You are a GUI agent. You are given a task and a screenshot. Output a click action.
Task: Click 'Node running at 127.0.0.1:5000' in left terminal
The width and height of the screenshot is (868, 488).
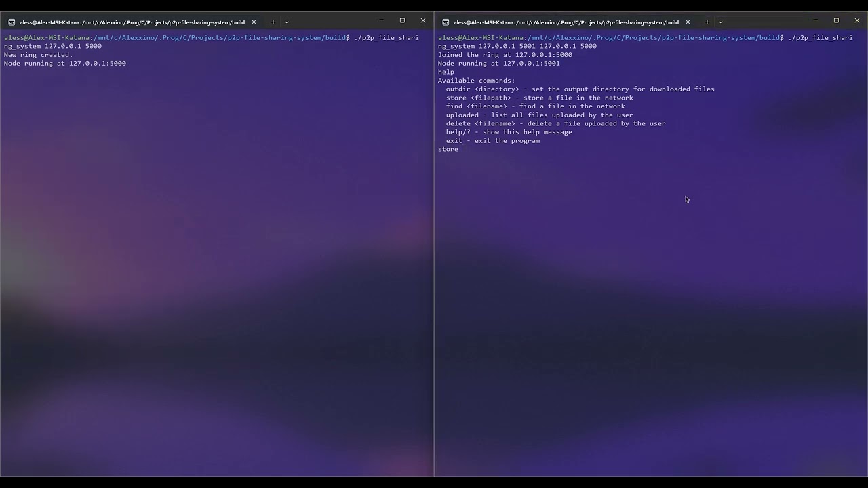(65, 64)
